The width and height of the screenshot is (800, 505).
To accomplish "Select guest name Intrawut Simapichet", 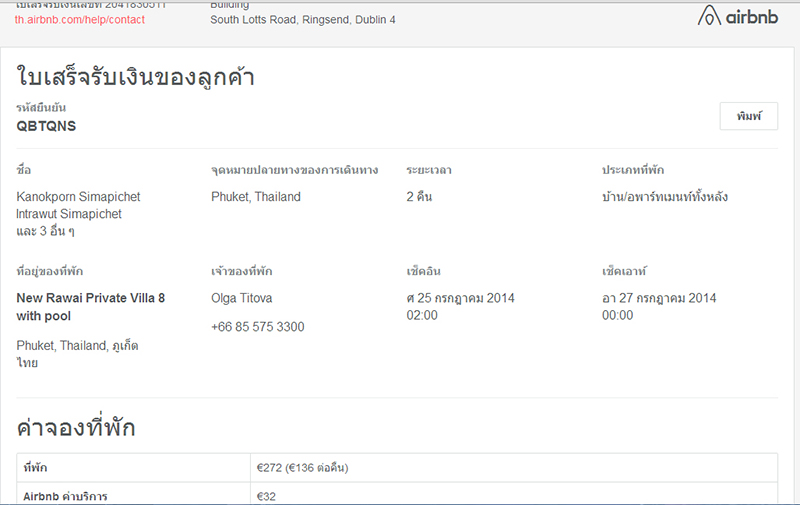I will pyautogui.click(x=69, y=214).
